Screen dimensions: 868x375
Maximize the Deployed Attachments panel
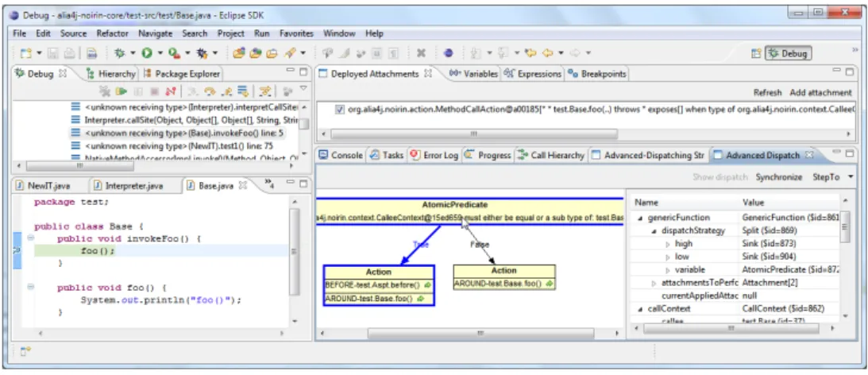pyautogui.click(x=850, y=72)
